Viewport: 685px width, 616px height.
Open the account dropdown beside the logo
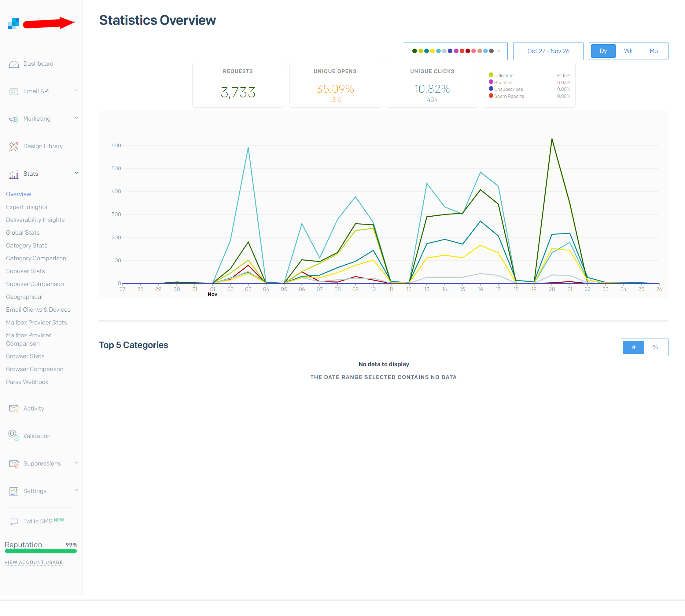pyautogui.click(x=75, y=22)
